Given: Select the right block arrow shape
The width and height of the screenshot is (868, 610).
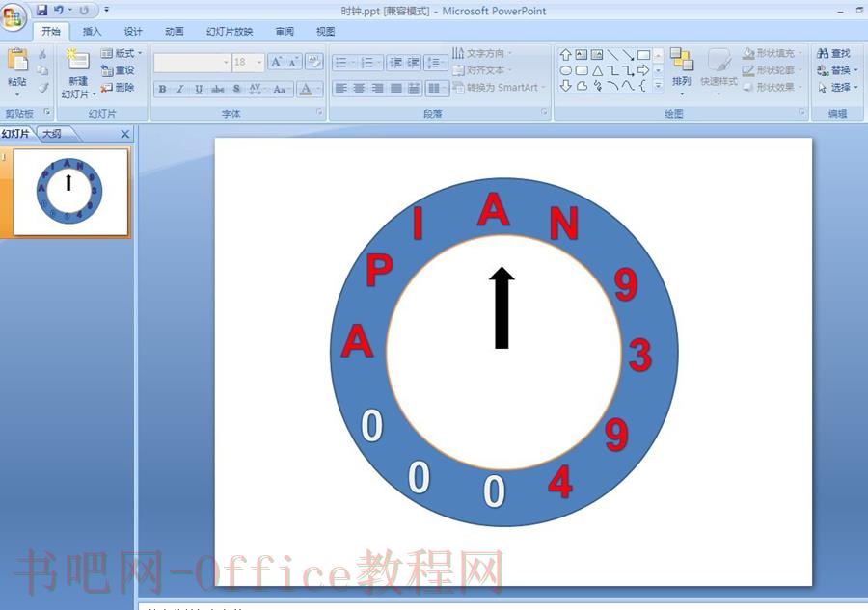Looking at the screenshot, I should [643, 70].
